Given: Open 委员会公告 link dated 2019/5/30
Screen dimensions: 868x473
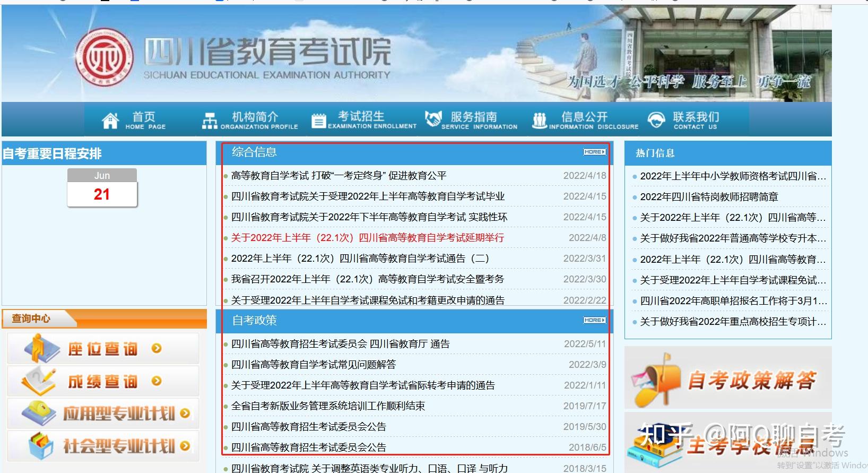Looking at the screenshot, I should [x=309, y=427].
